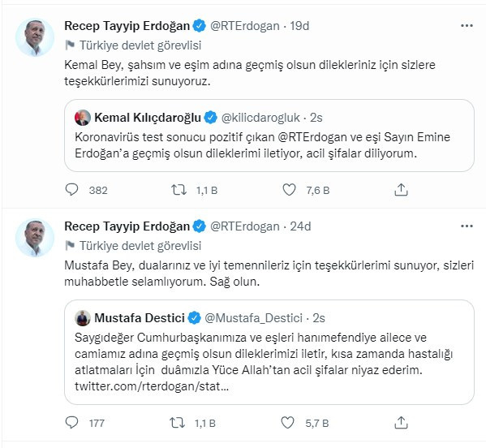Open the @Mustafa_Destici handle
486x448 pixels.
253,318
